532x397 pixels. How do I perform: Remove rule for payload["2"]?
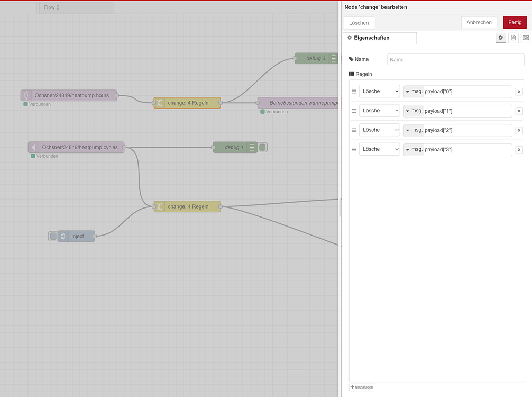click(519, 130)
